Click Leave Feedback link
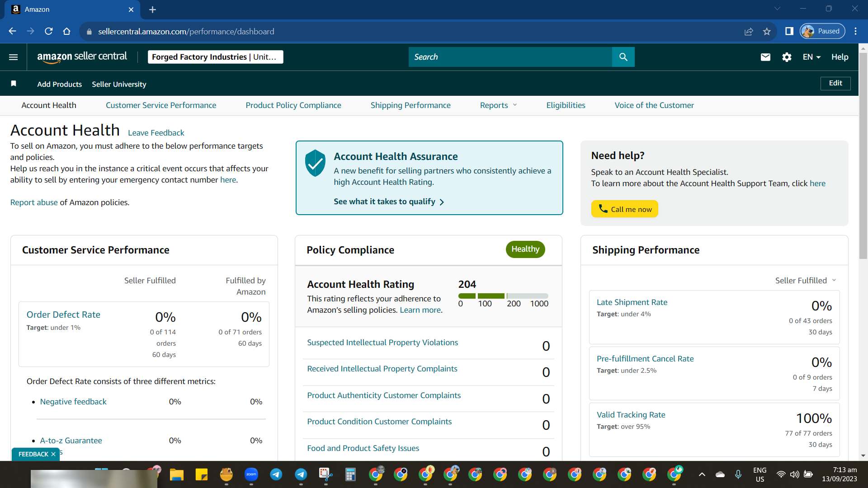The height and width of the screenshot is (488, 868). [156, 133]
